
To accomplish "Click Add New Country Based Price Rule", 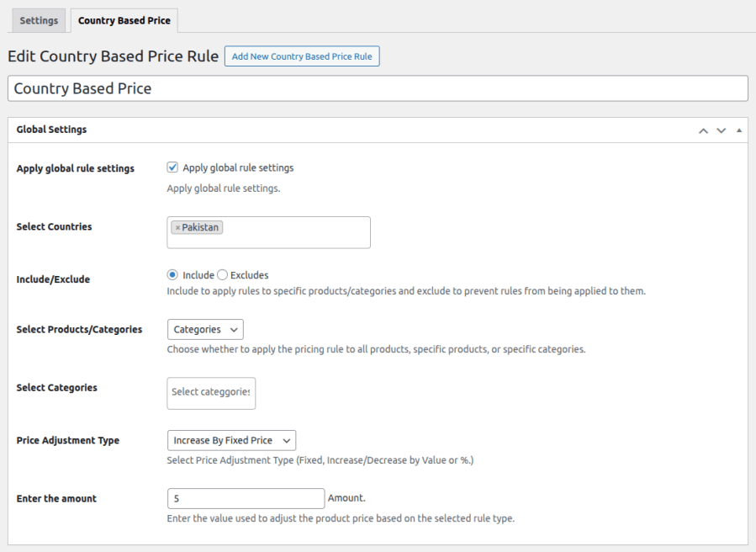I will 302,56.
